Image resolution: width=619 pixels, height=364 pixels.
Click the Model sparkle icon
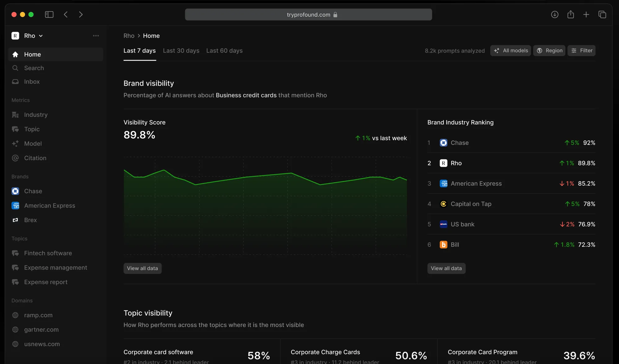click(15, 144)
